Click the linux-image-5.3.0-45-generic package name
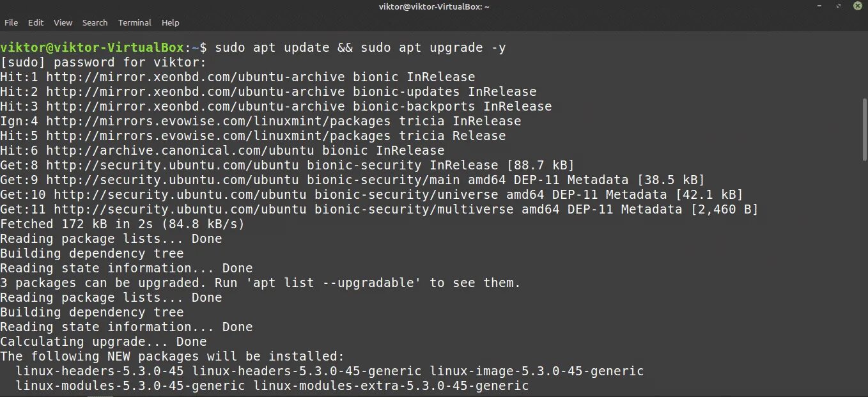Screen dimensions: 868x397 pos(536,371)
